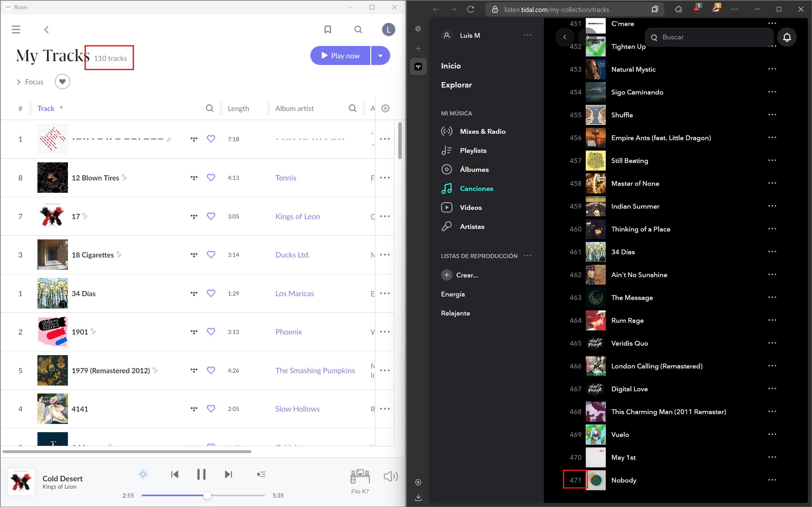Image resolution: width=812 pixels, height=507 pixels.
Task: Click Roon horizontal scrollbar
Action: pos(127,452)
